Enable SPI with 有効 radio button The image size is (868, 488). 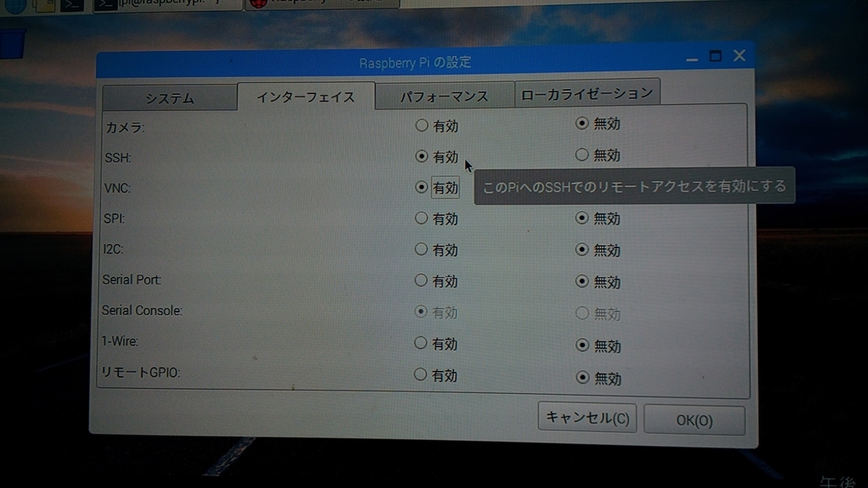click(421, 218)
